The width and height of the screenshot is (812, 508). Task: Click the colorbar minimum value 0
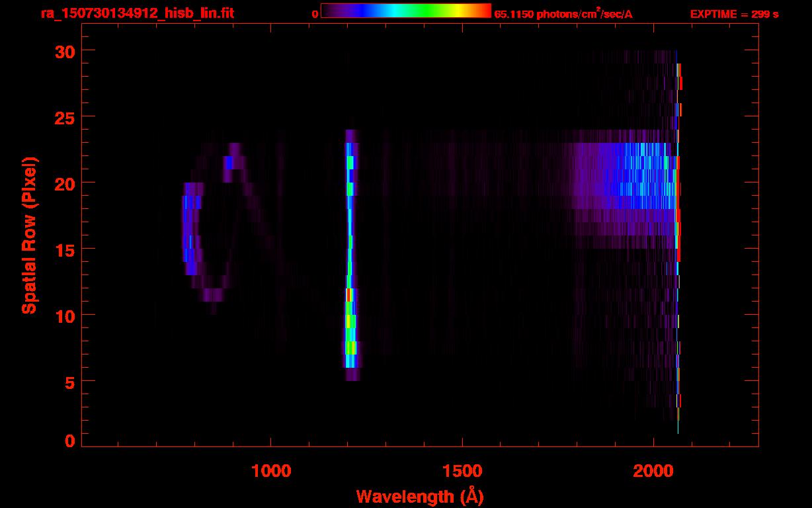(x=315, y=14)
